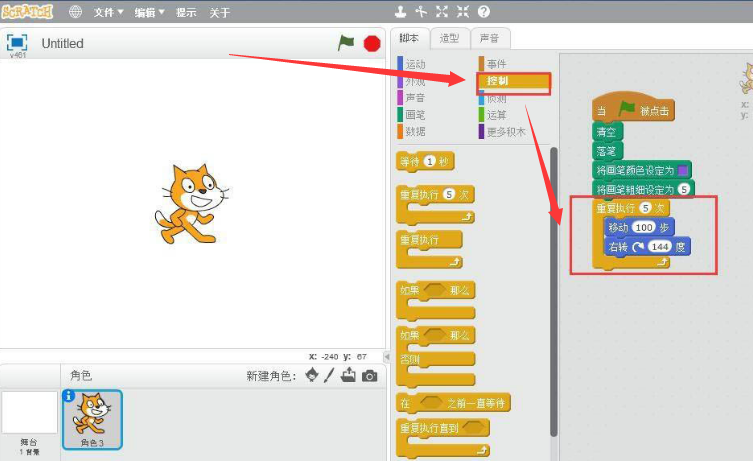Switch to the 造型 tab
The width and height of the screenshot is (753, 461).
(x=449, y=38)
